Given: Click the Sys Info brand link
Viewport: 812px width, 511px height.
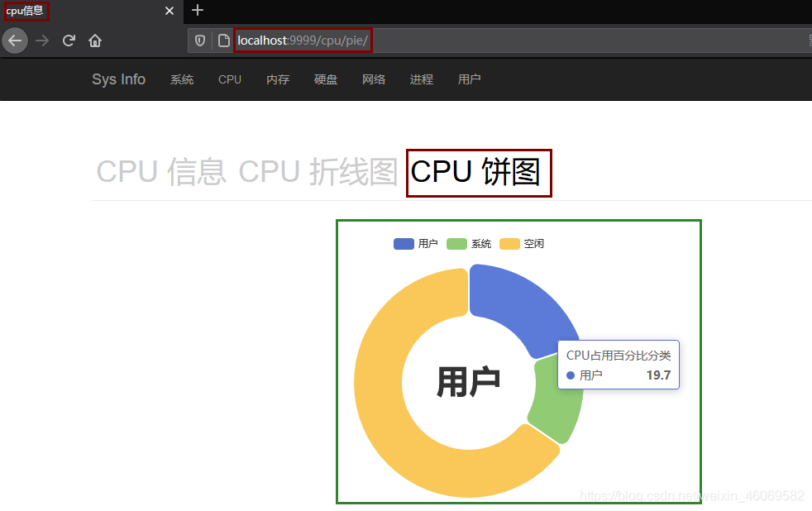Looking at the screenshot, I should pyautogui.click(x=118, y=79).
